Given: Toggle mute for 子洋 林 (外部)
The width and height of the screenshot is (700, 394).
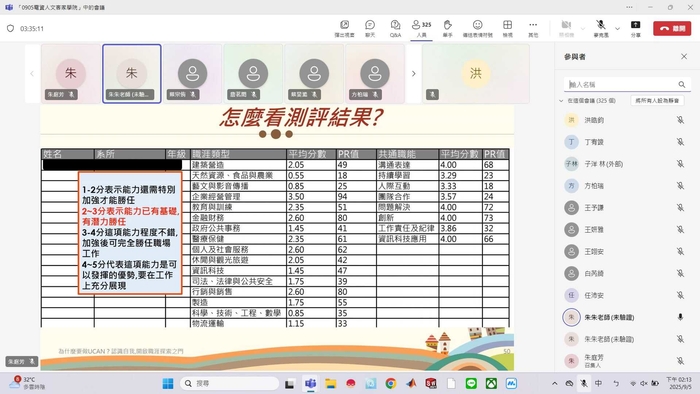Looking at the screenshot, I should coord(680,164).
